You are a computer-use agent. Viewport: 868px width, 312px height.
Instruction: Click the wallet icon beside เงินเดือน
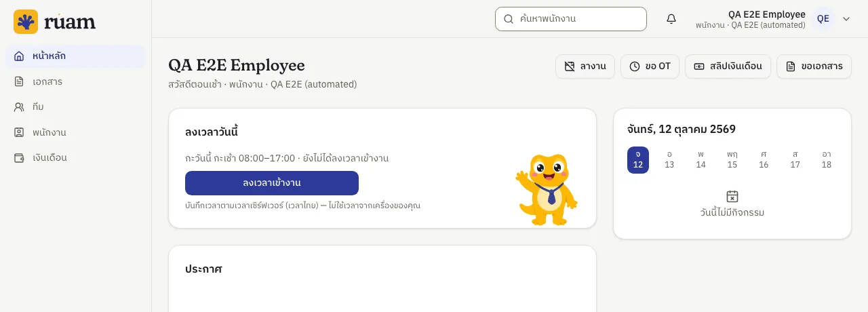19,157
